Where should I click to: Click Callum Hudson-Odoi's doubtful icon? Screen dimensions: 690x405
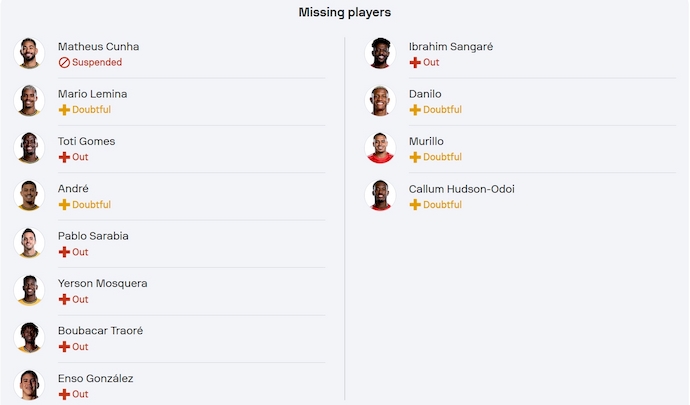pos(415,205)
